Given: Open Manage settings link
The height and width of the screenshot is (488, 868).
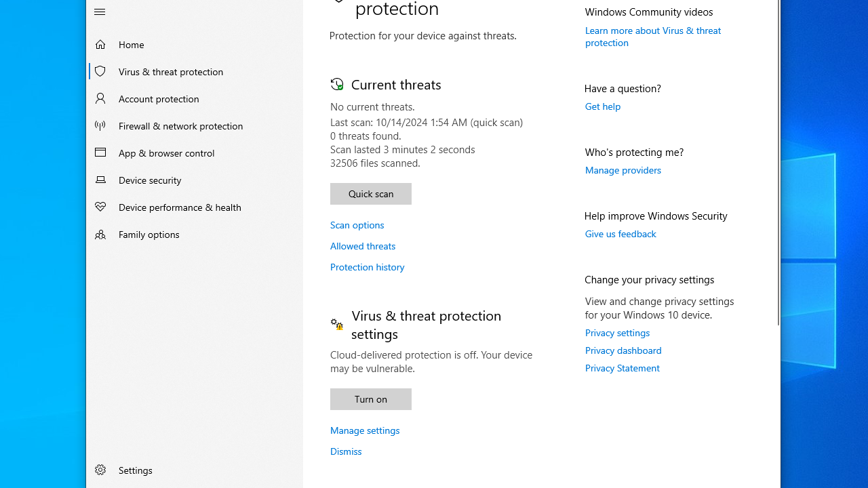Looking at the screenshot, I should (365, 430).
